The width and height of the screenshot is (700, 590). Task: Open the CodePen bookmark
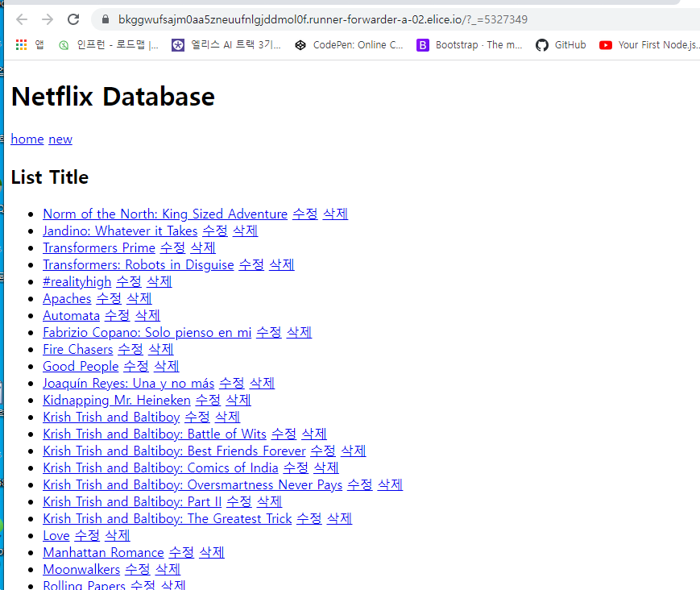[349, 44]
